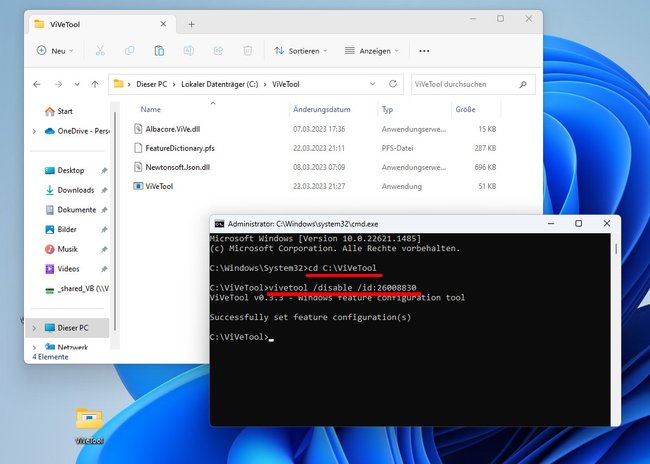Expand the Dieser PC tree node
The height and width of the screenshot is (464, 650).
point(34,328)
